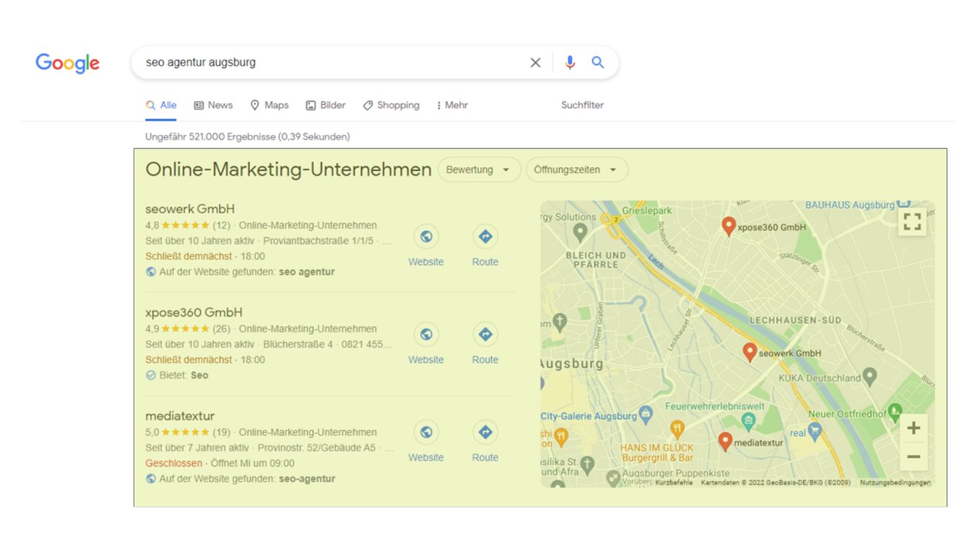Click mediatextur map pin
Viewport: 968px width, 560px height.
[x=725, y=441]
